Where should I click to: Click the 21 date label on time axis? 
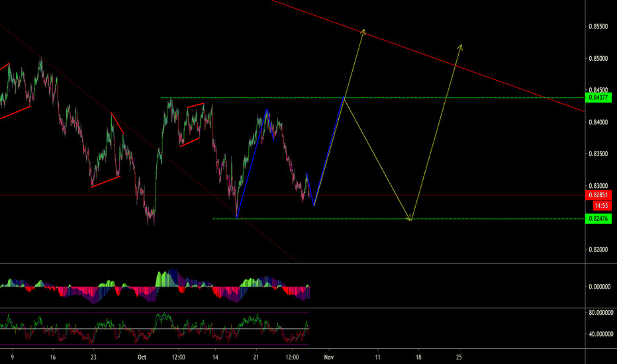[256, 357]
